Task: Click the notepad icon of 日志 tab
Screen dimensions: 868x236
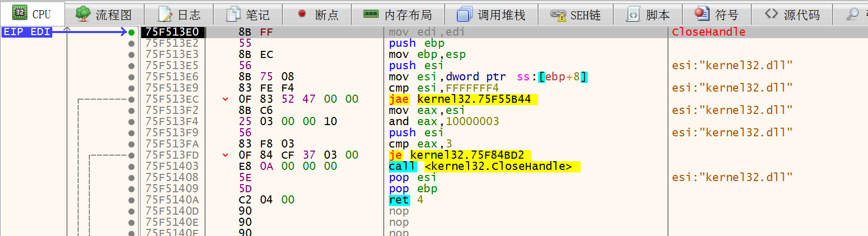Action: (165, 14)
